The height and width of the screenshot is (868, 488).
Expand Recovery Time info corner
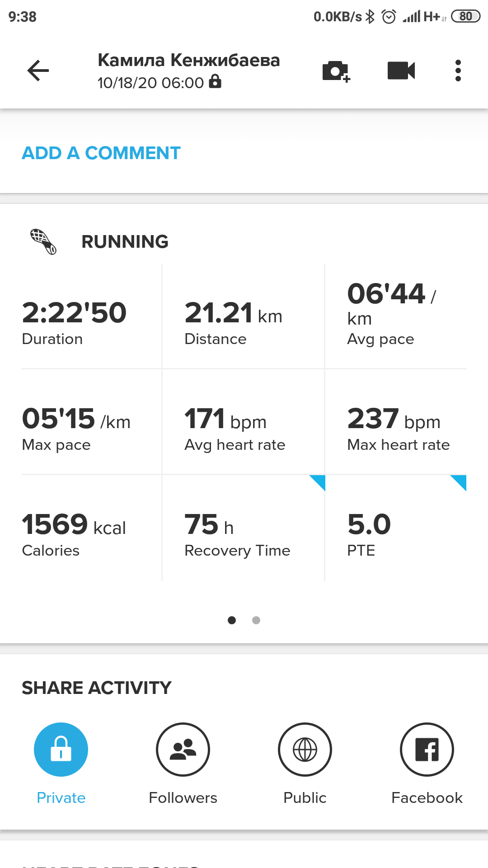(319, 481)
